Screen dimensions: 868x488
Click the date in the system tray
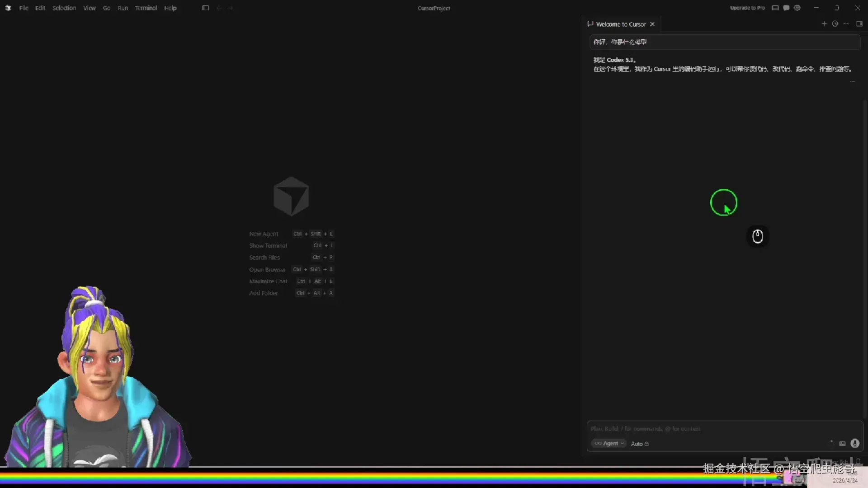click(x=845, y=480)
